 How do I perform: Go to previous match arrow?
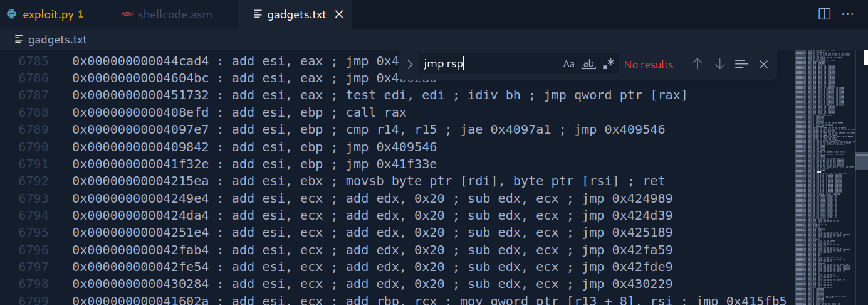click(x=697, y=64)
